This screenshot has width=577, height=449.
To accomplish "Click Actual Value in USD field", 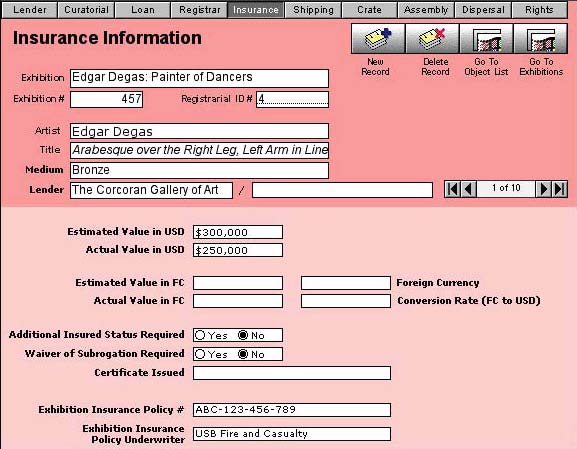I will point(238,250).
